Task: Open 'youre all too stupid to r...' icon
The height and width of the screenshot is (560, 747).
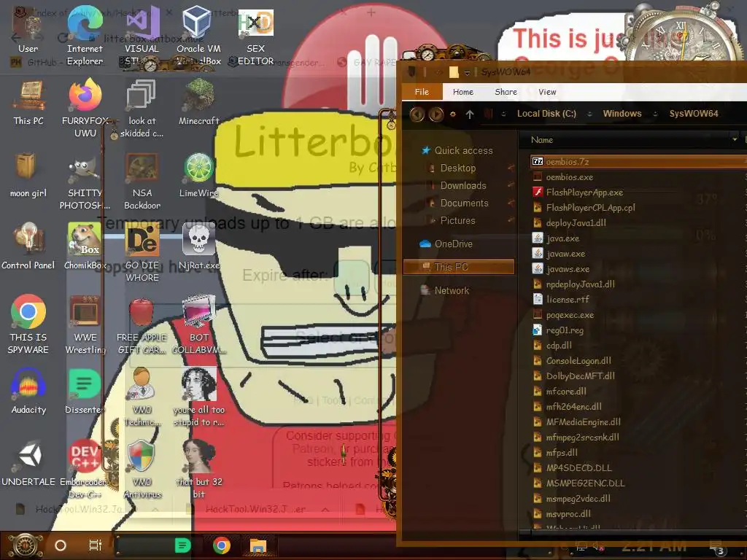Action: point(198,397)
